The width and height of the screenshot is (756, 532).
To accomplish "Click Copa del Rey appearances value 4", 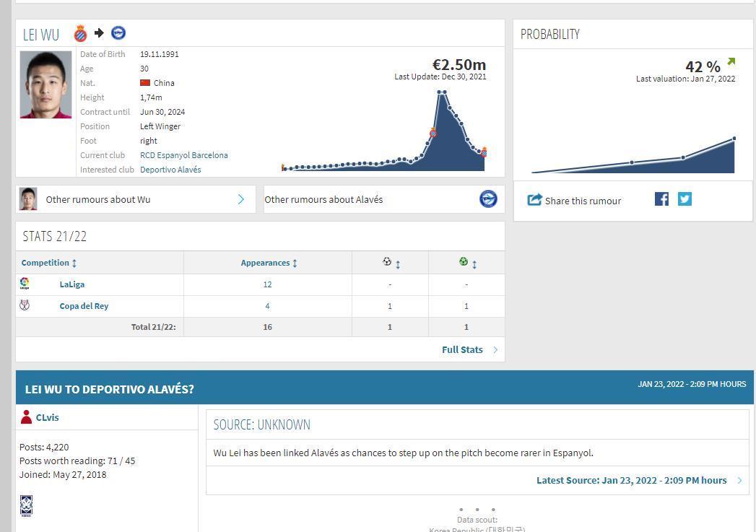I will point(268,306).
